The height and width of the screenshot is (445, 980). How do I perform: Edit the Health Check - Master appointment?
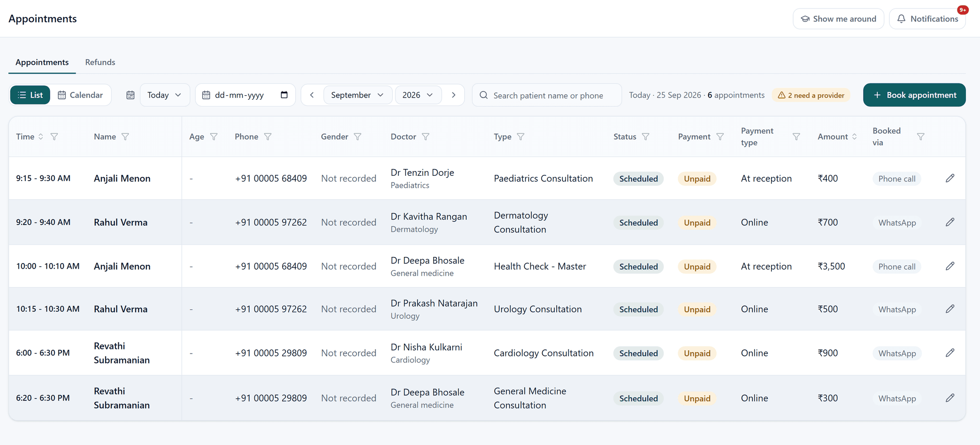[x=950, y=266]
